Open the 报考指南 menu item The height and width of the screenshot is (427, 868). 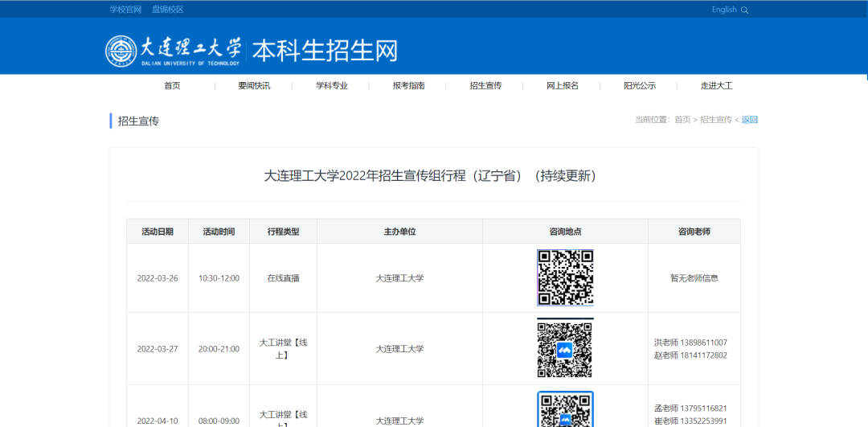(x=408, y=86)
